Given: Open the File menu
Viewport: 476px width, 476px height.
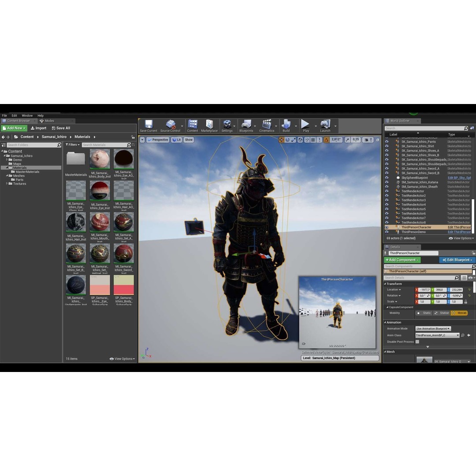Looking at the screenshot, I should click(x=4, y=115).
